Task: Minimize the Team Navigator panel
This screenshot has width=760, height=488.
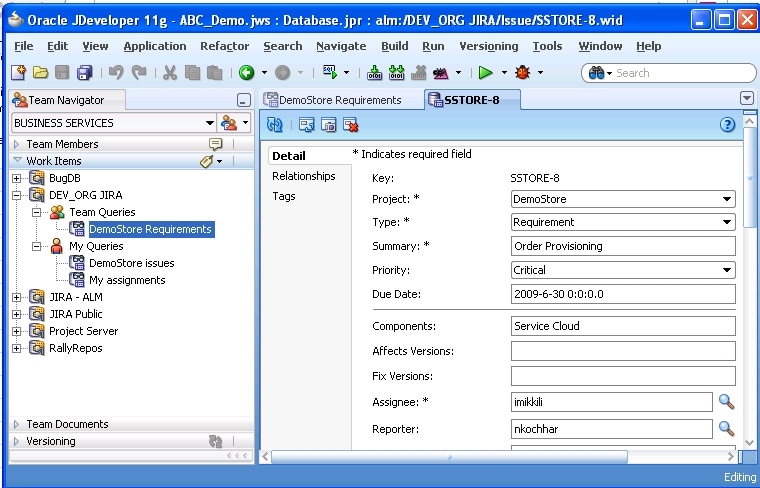Action: point(244,100)
